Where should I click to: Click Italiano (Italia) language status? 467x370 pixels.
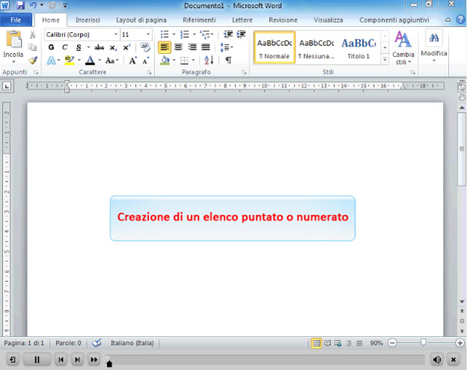132,343
